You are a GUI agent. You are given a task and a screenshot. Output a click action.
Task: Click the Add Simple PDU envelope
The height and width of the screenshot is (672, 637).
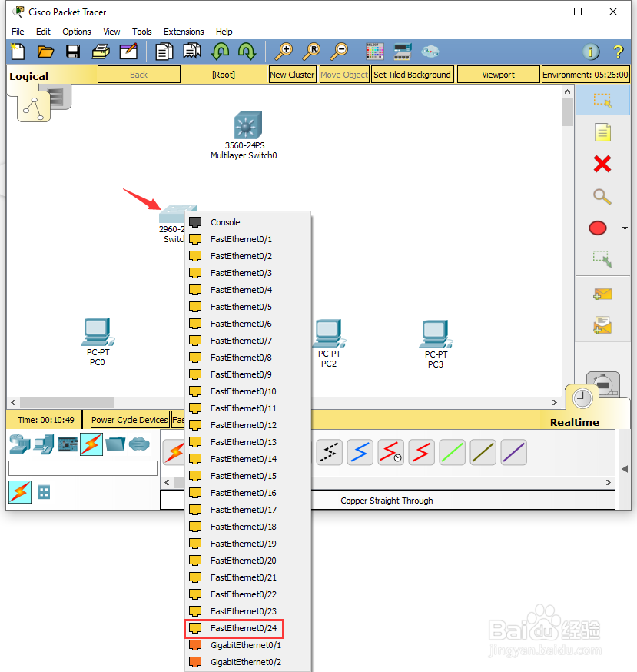[602, 294]
